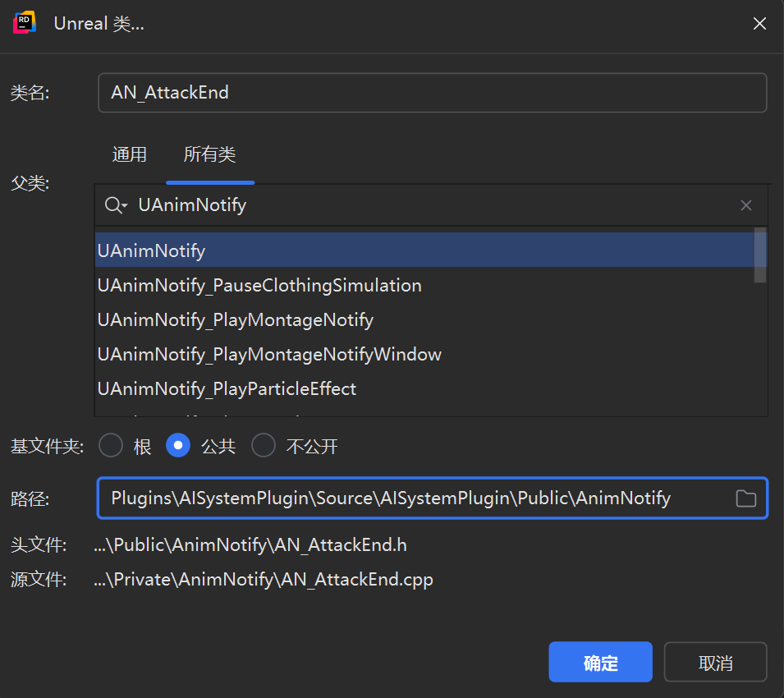
Task: Close the Unreal class dialog
Action: click(x=759, y=24)
